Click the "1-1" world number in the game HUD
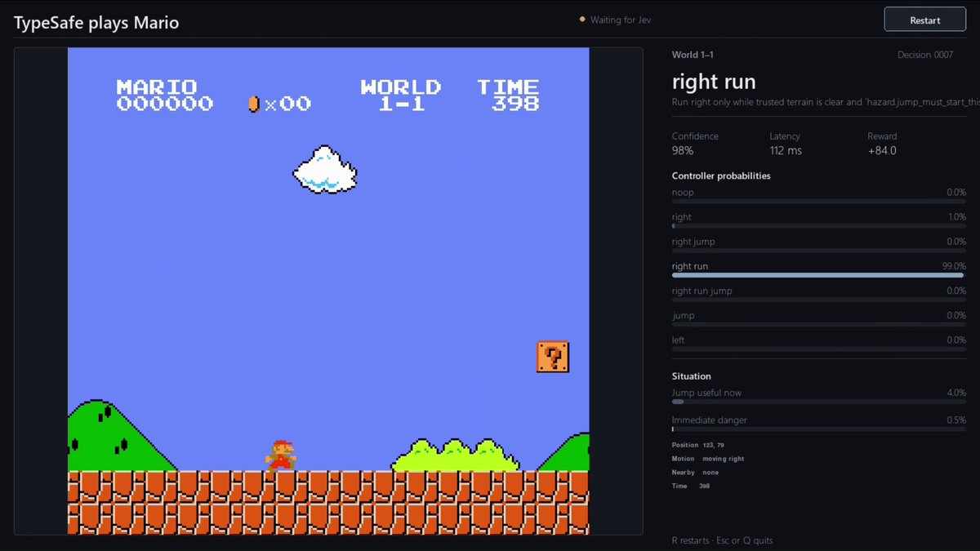The height and width of the screenshot is (551, 980). coord(401,104)
